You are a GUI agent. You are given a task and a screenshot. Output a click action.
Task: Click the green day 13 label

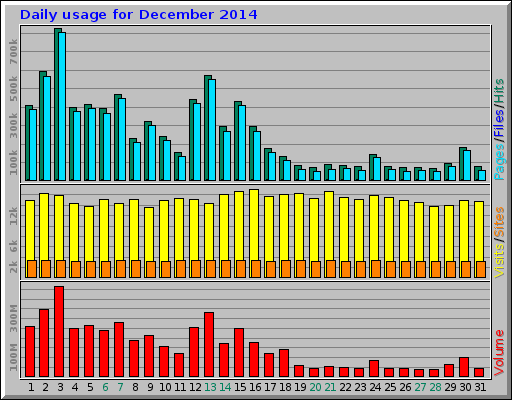click(x=210, y=387)
